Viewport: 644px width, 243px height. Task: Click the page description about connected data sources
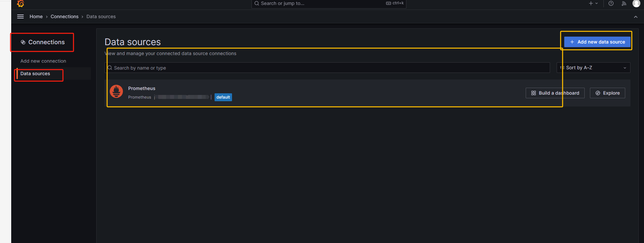tap(170, 53)
